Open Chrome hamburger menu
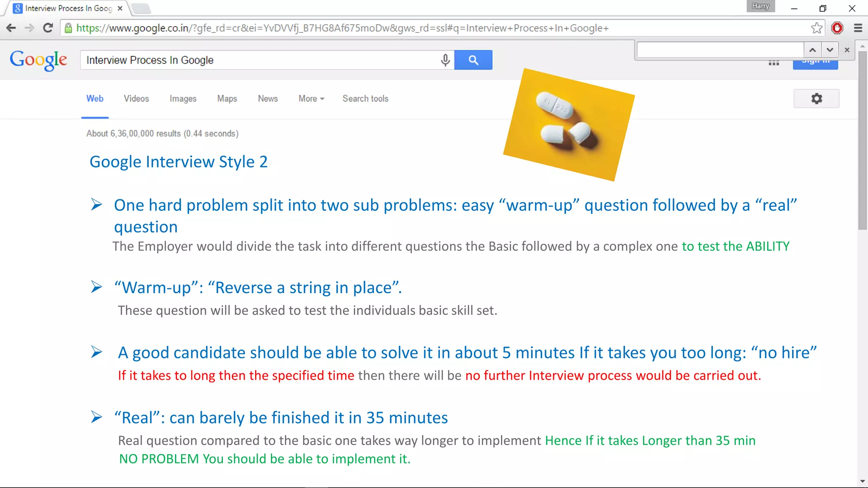The width and height of the screenshot is (868, 488). point(858,28)
